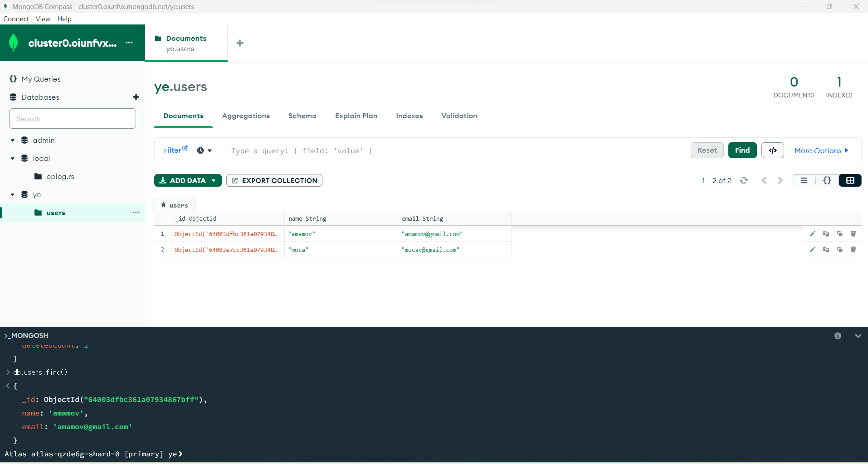This screenshot has height=464, width=868.
Task: Open My Queries in sidebar
Action: [x=41, y=79]
